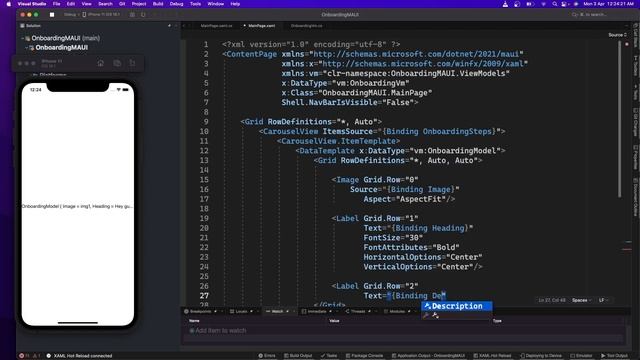Open the Package Console panel
The image size is (640, 360).
click(364, 356)
